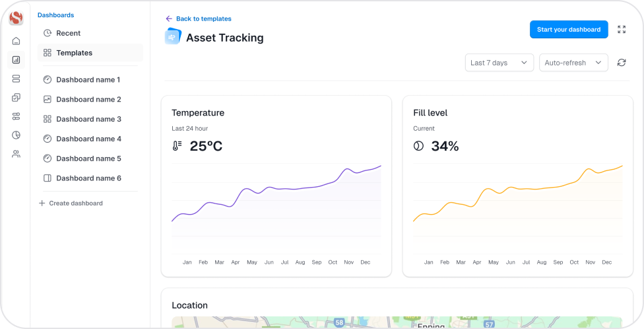This screenshot has height=329, width=644.
Task: Click the thermometer icon in Temperature card
Action: point(177,145)
